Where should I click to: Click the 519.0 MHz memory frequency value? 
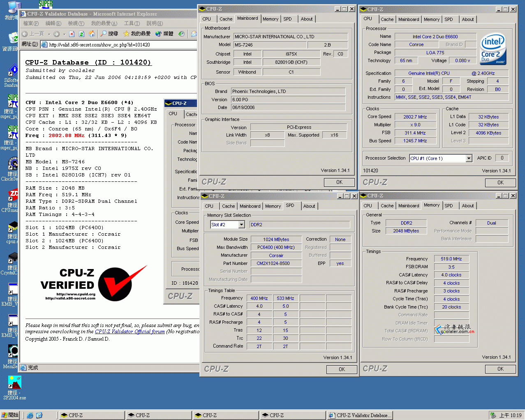click(x=451, y=259)
